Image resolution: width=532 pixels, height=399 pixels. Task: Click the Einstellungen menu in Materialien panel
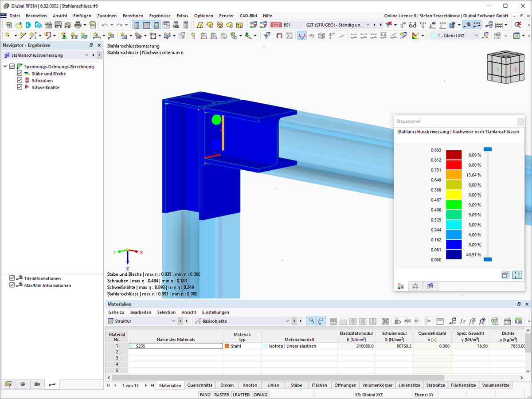click(215, 312)
